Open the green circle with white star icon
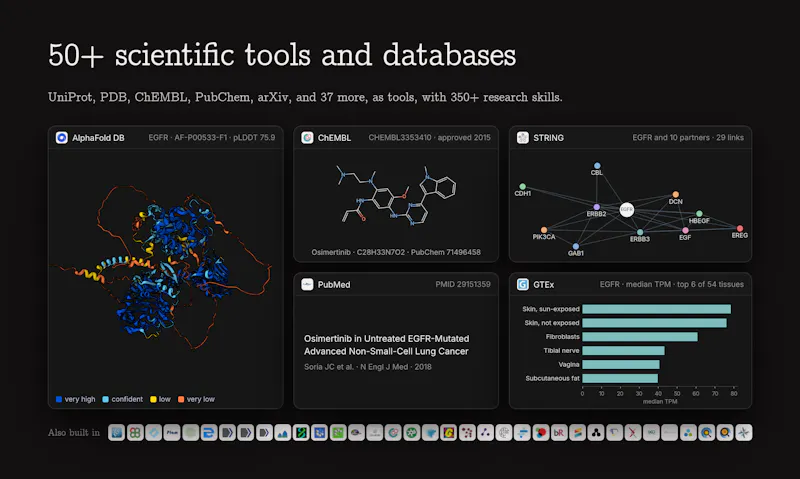800x479 pixels. click(x=412, y=433)
